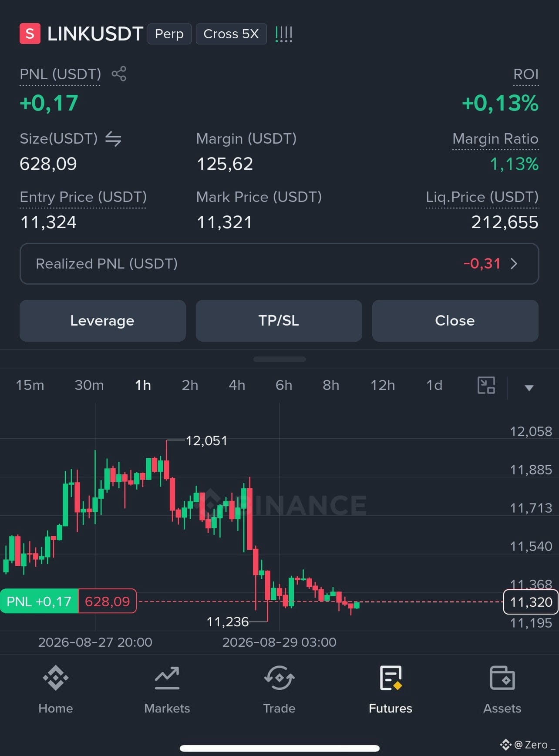Tap the PNL +0,17 position marker on chart
559x756 pixels.
point(39,601)
